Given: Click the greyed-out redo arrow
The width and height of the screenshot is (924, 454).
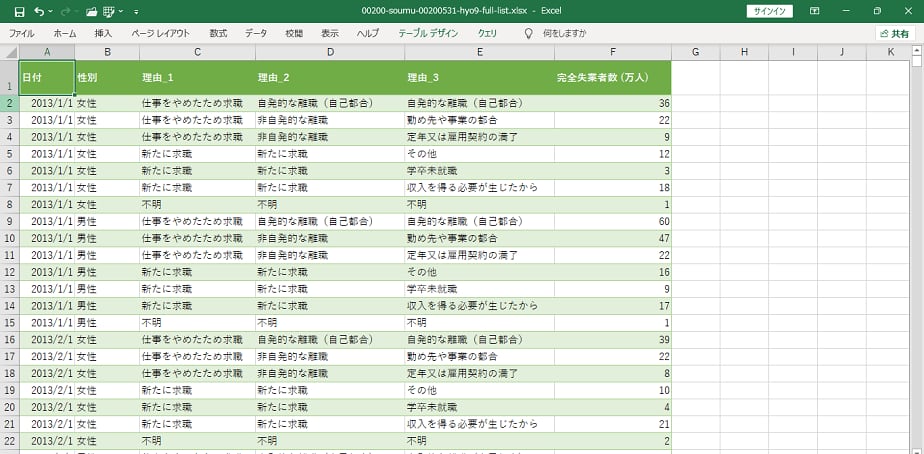Looking at the screenshot, I should point(65,11).
